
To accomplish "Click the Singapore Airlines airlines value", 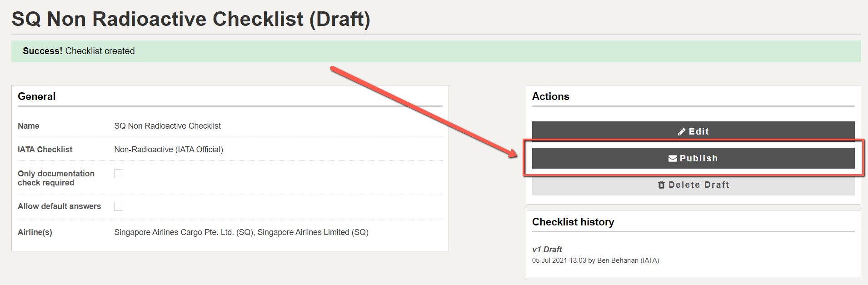I will tap(241, 232).
